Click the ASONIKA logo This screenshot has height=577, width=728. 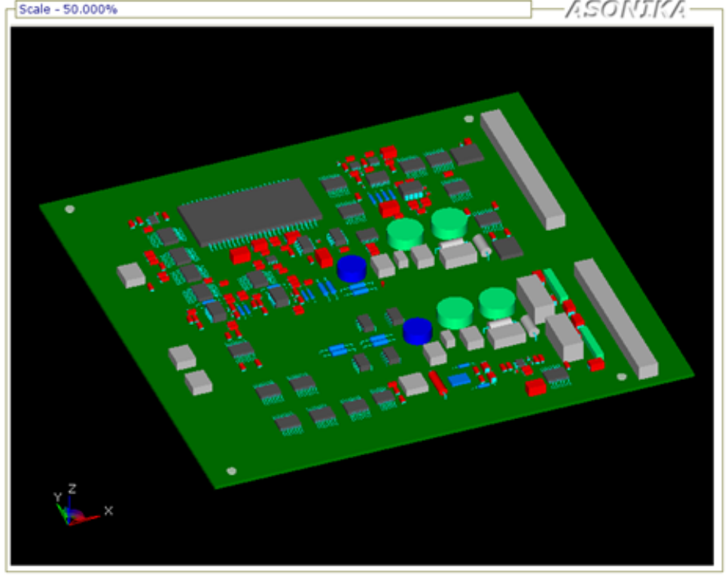[625, 11]
